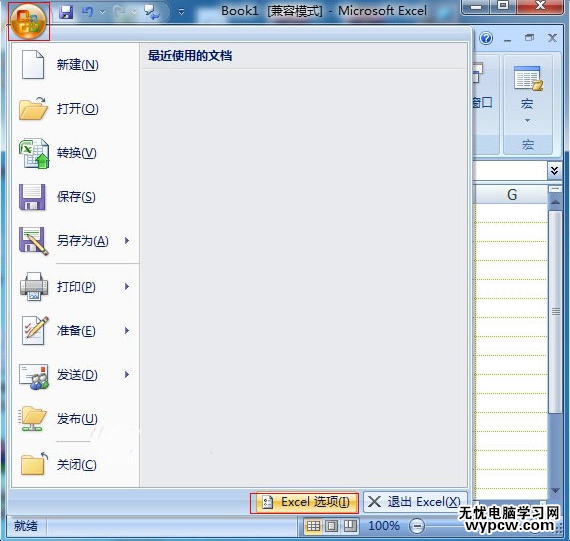570x541 pixels.
Task: Choose 打开(O) from the Office menu
Action: pos(77,108)
